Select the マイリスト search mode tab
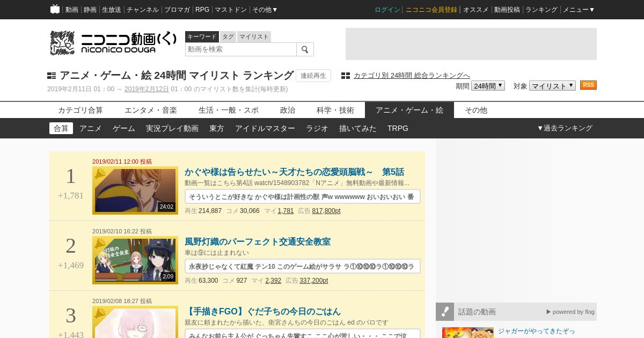The image size is (644, 338). (x=254, y=36)
